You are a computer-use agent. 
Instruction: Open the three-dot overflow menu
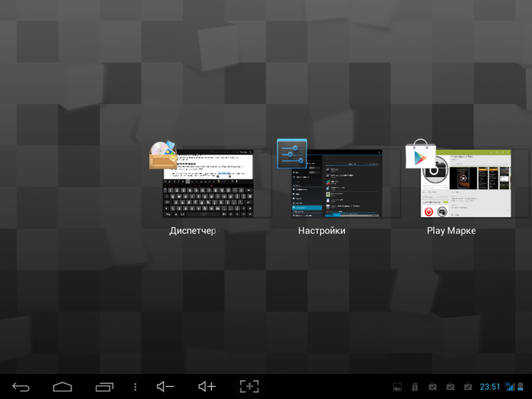click(135, 387)
